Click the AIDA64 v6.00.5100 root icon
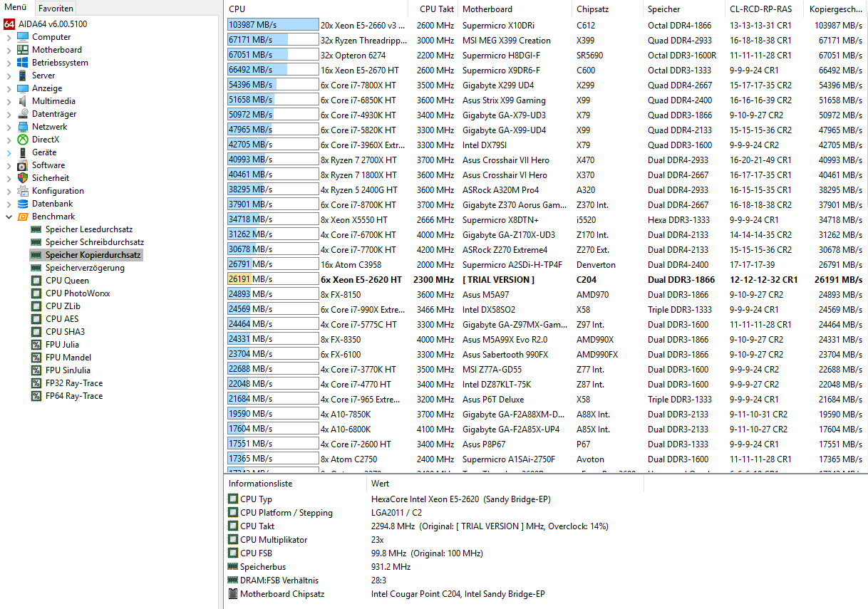This screenshot has width=868, height=609. click(9, 24)
